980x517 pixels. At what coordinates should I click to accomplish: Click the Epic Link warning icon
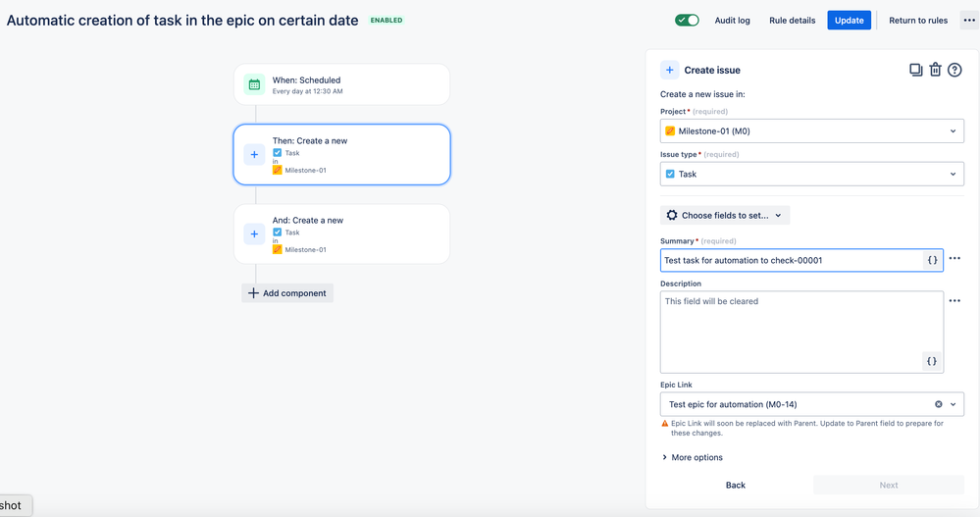click(664, 423)
